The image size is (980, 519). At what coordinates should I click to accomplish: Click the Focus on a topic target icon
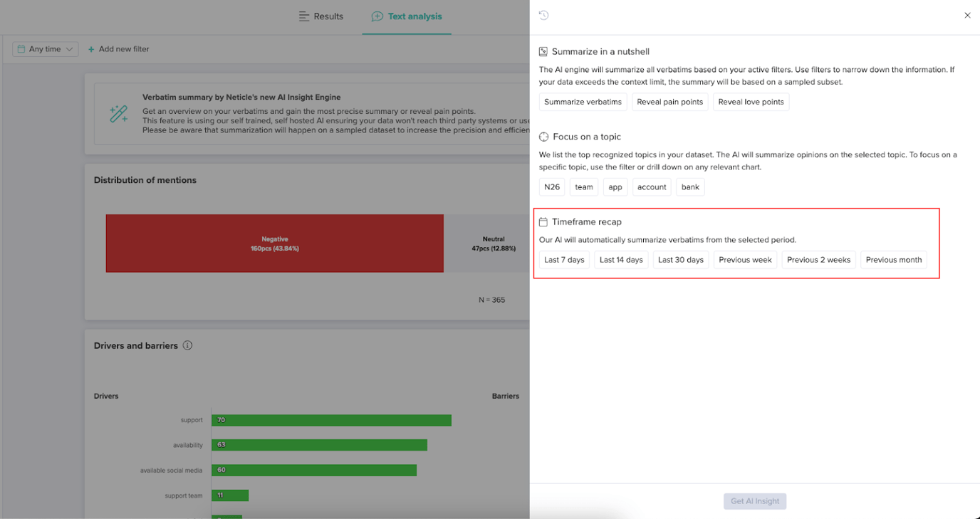pyautogui.click(x=543, y=137)
